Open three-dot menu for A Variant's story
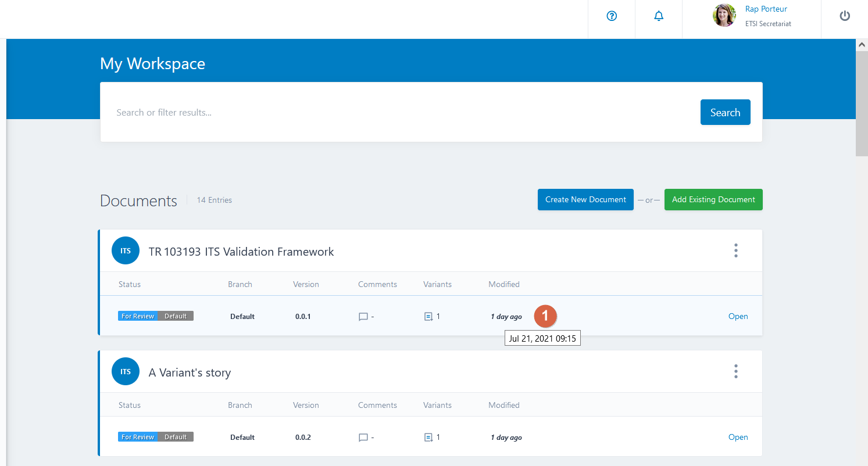 pos(736,371)
